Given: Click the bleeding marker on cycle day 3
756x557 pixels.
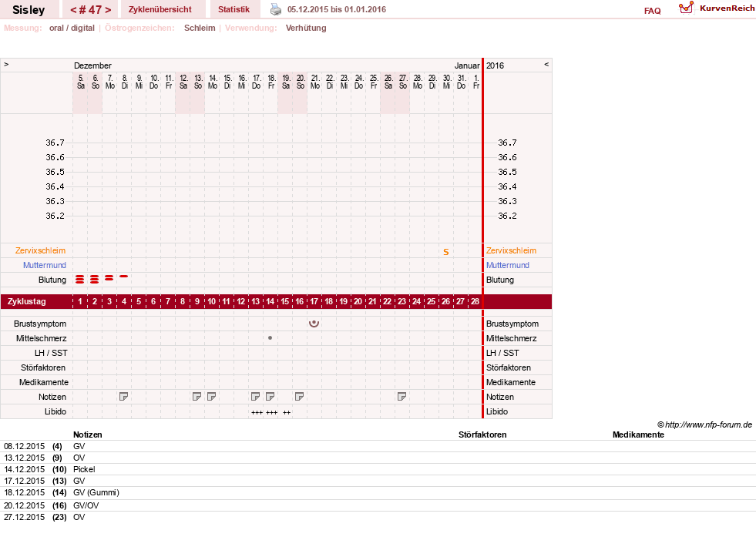Looking at the screenshot, I should [x=109, y=278].
